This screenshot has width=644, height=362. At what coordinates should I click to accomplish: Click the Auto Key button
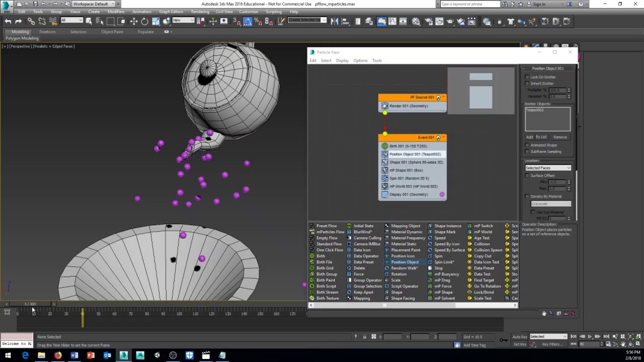pos(520,336)
